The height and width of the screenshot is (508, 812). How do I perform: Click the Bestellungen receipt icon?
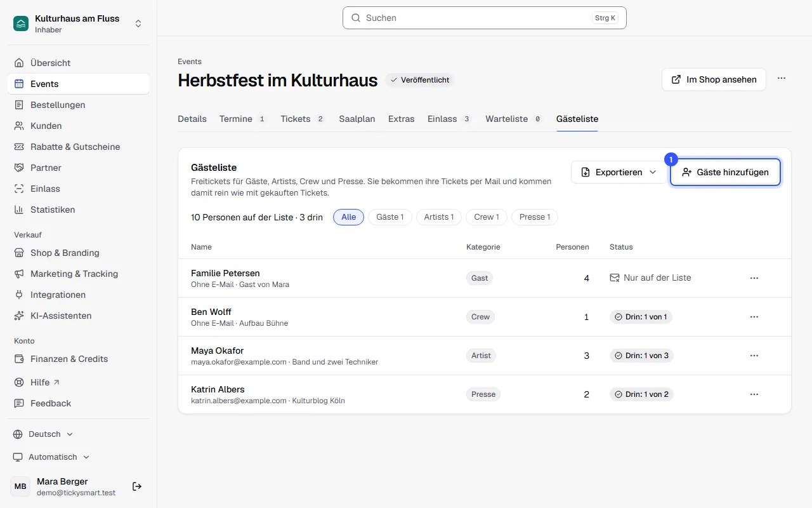click(19, 105)
